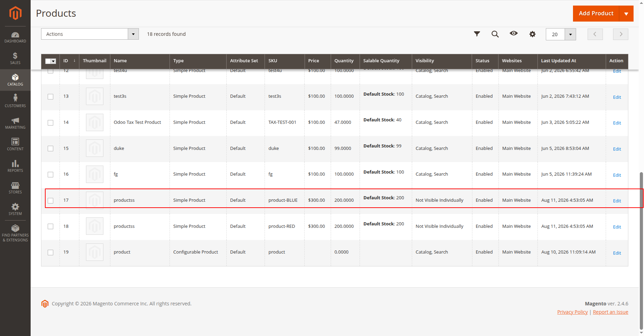Sort by the ID column header

[69, 61]
